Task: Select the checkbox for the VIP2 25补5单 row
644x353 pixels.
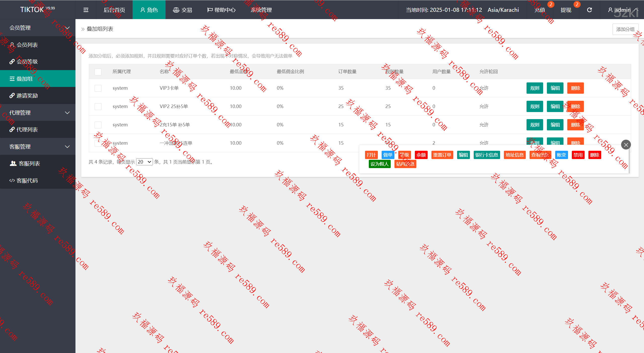Action: click(x=98, y=107)
